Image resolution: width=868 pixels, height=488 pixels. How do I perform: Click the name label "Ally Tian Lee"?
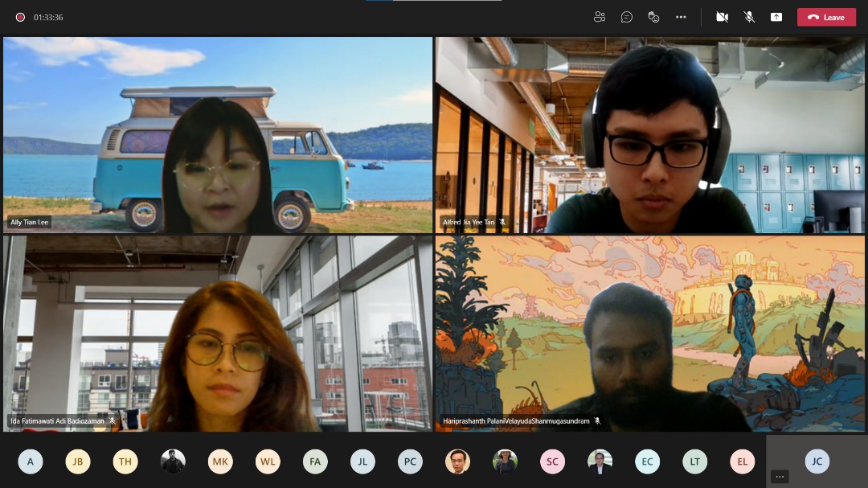[30, 222]
